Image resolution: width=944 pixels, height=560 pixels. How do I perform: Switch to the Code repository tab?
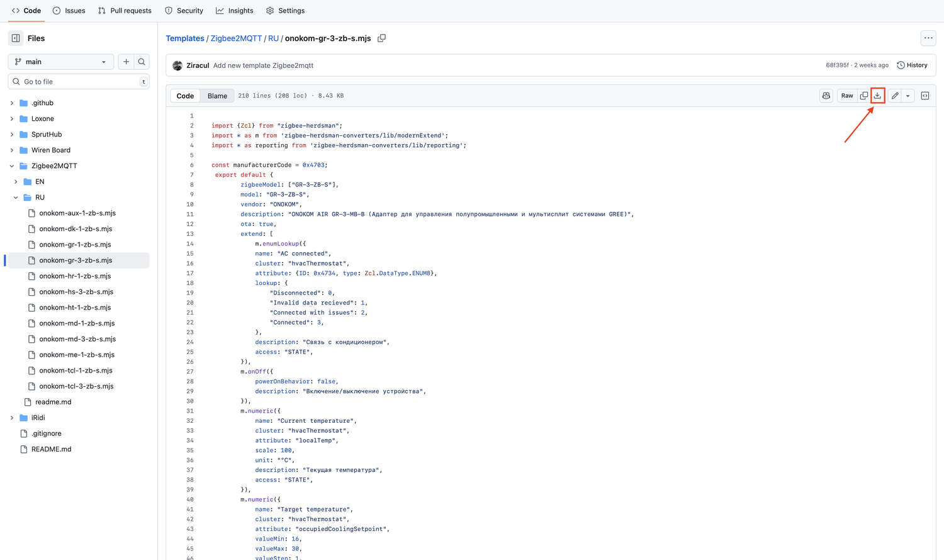tap(26, 11)
